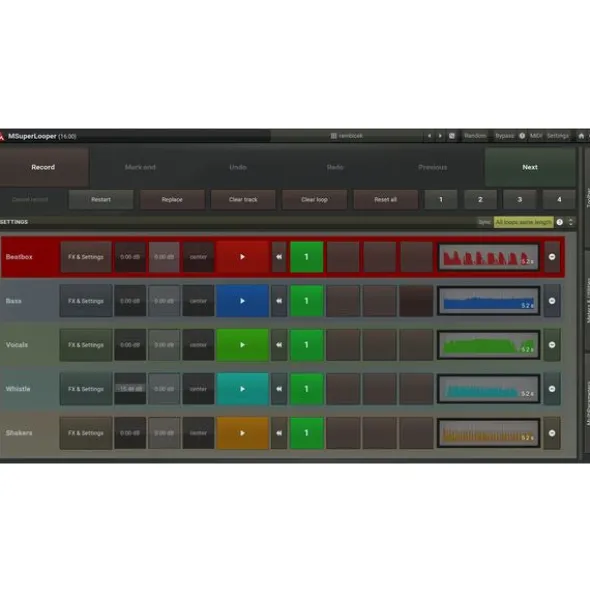Click the minus icon on Whistle row

(x=552, y=389)
